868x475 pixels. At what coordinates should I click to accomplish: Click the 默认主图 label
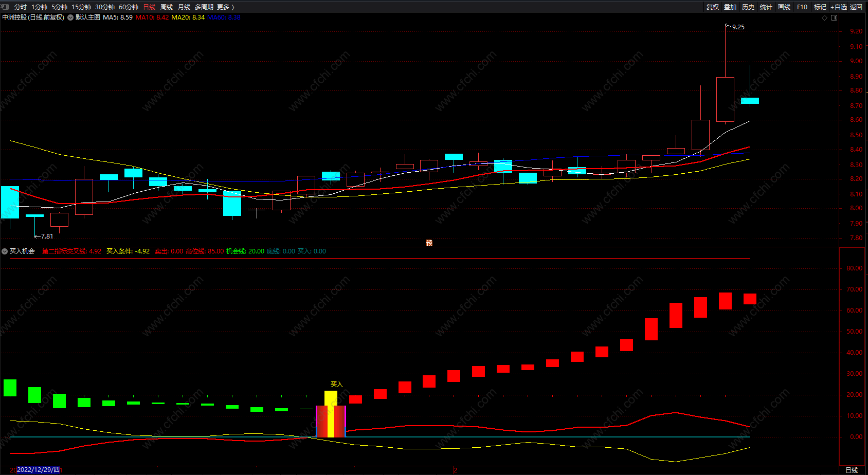tap(88, 17)
